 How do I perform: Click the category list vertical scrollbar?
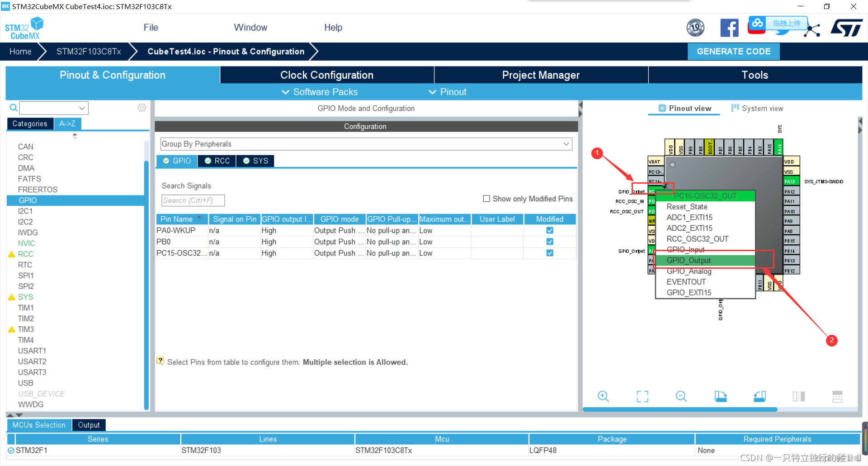(146, 285)
